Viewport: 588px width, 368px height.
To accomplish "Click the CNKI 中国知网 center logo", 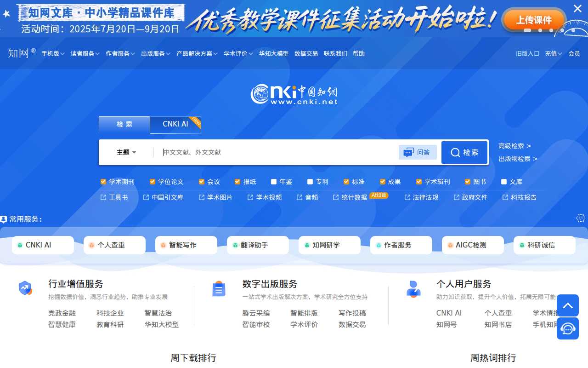I will [294, 94].
